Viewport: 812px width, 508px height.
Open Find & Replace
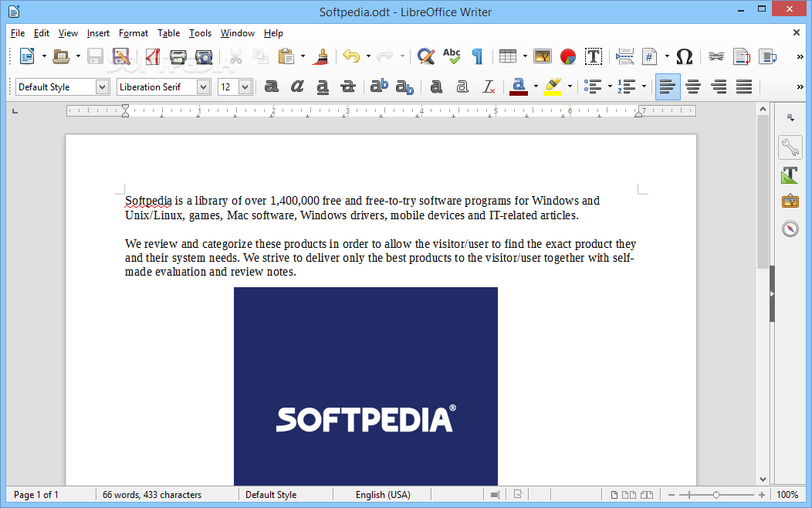(x=425, y=56)
